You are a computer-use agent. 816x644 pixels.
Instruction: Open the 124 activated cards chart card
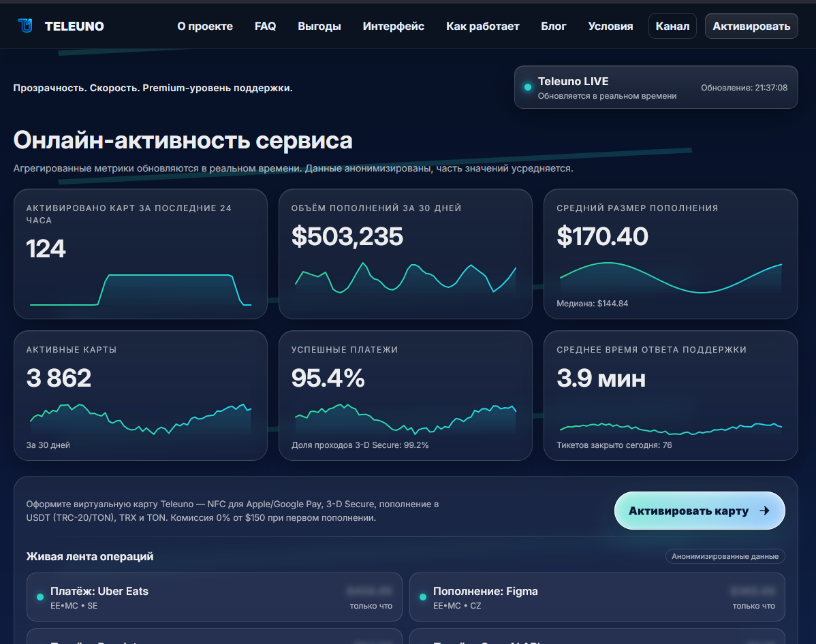(140, 253)
